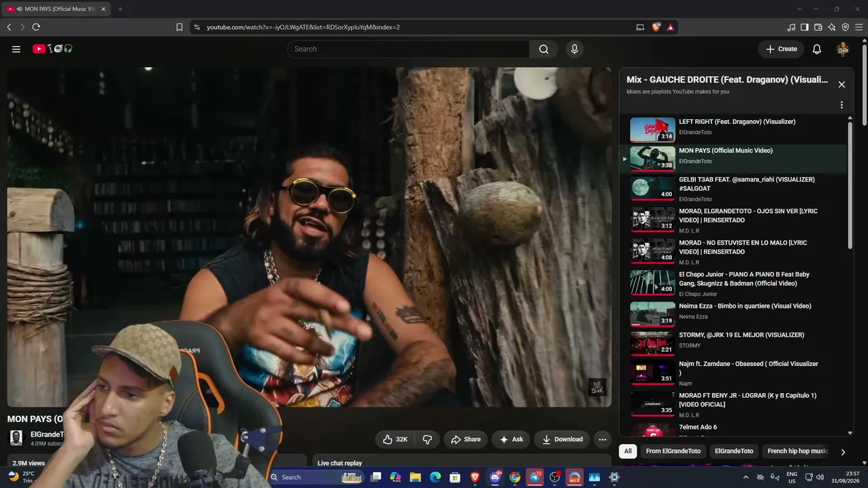868x488 pixels.
Task: Play STORMY, JRK 19 EL MEJOR visualizer
Action: click(x=734, y=342)
